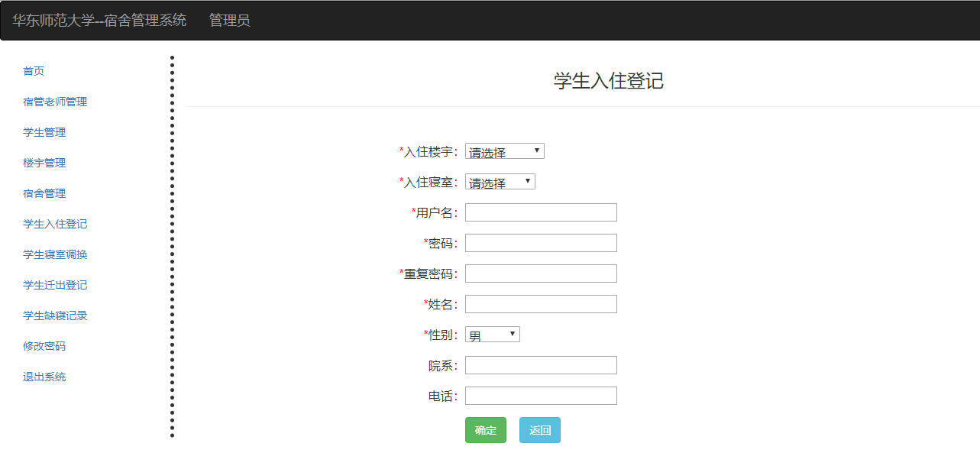Open 修改密码 in the sidebar

[x=44, y=346]
